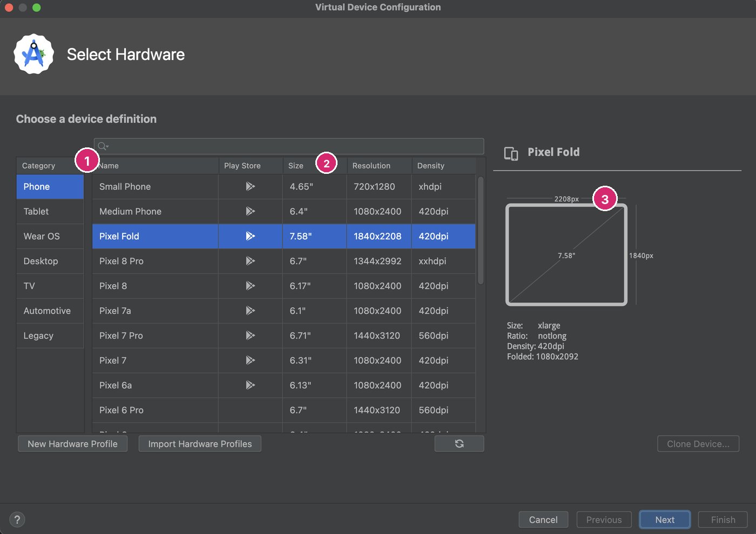
Task: Select the Tablet category
Action: [x=50, y=212]
